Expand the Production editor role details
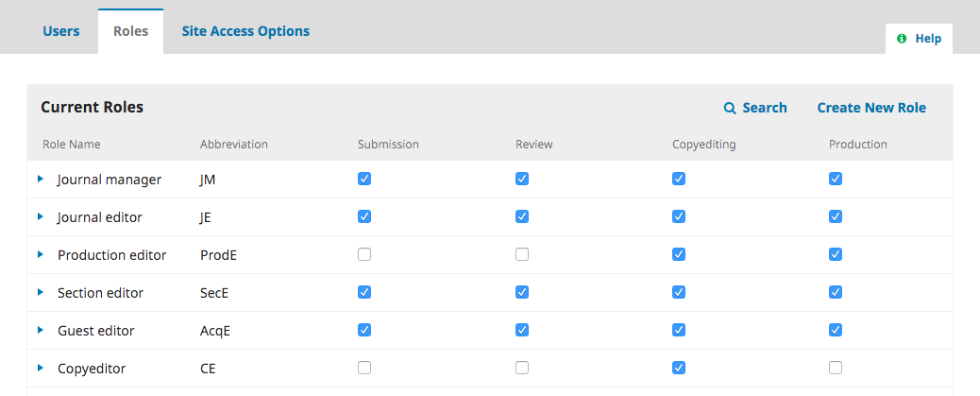Viewport: 980px width, 396px height. pos(41,254)
